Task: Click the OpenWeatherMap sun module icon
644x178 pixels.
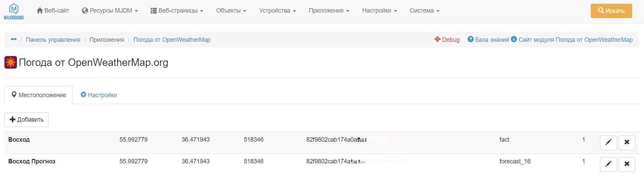Action: (x=11, y=63)
